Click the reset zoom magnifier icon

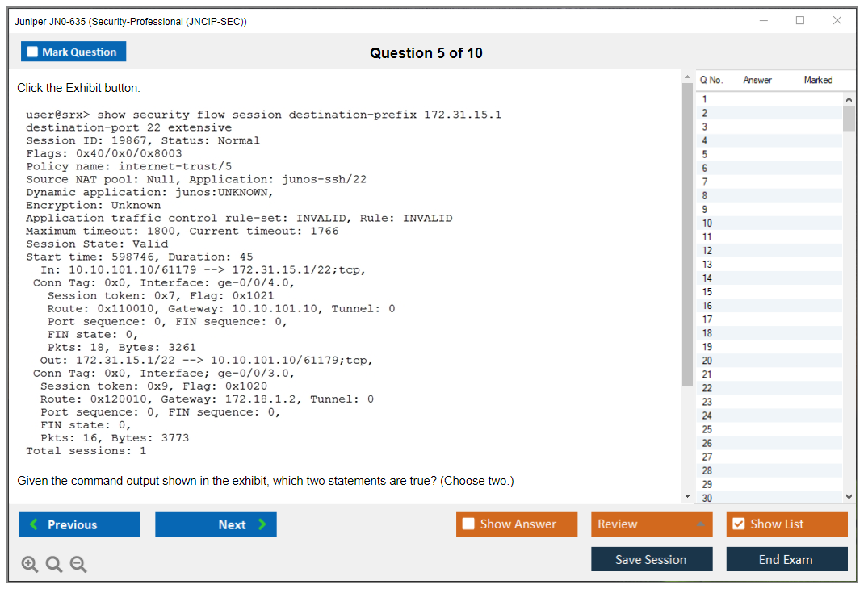pos(54,565)
